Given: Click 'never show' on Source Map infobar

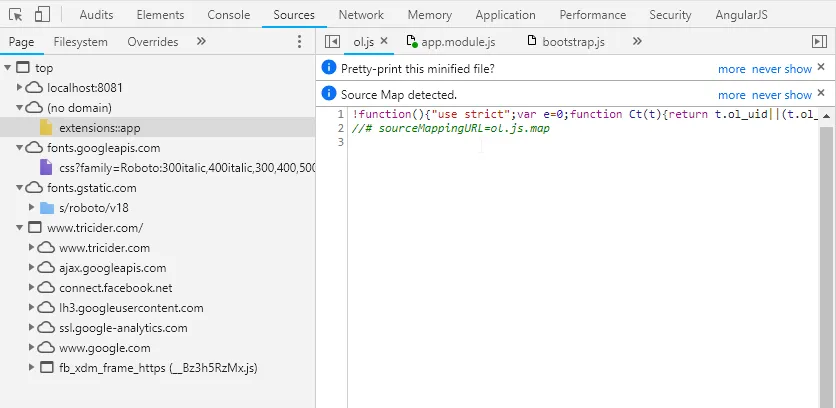Looking at the screenshot, I should tap(782, 95).
